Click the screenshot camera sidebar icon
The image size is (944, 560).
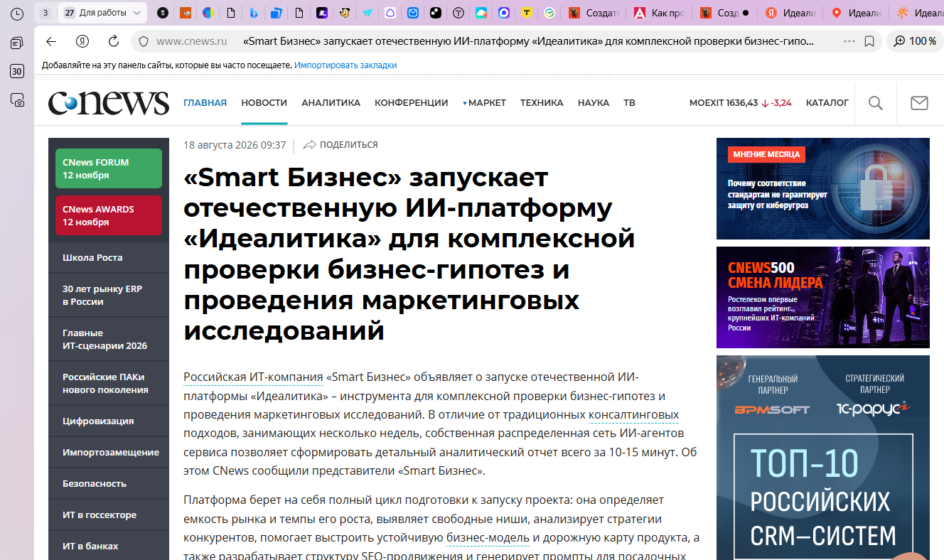tap(17, 100)
